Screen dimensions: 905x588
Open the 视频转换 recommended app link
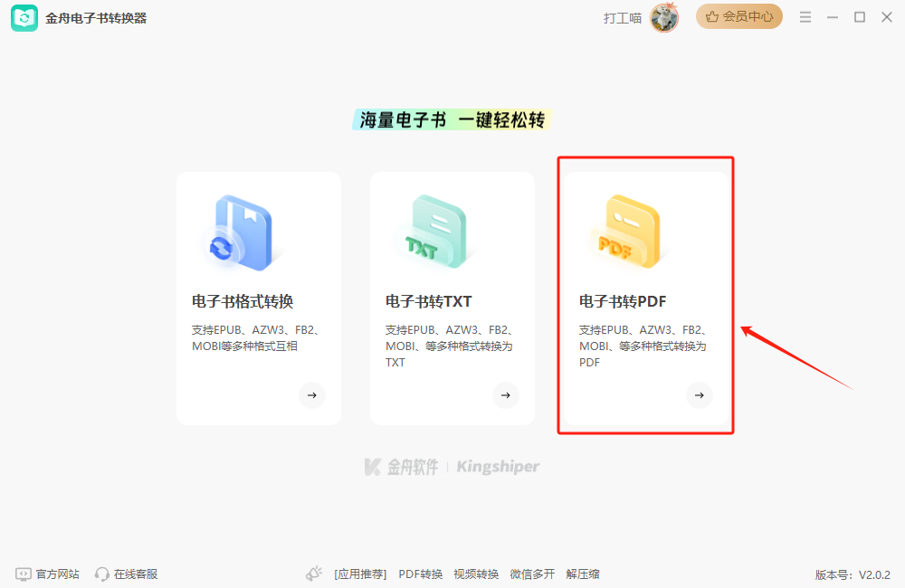point(476,574)
